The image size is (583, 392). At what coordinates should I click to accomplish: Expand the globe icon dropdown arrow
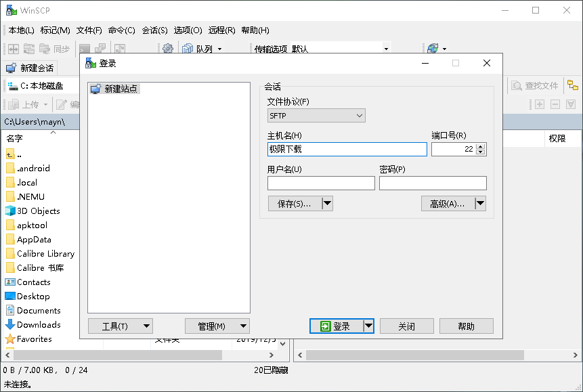444,49
